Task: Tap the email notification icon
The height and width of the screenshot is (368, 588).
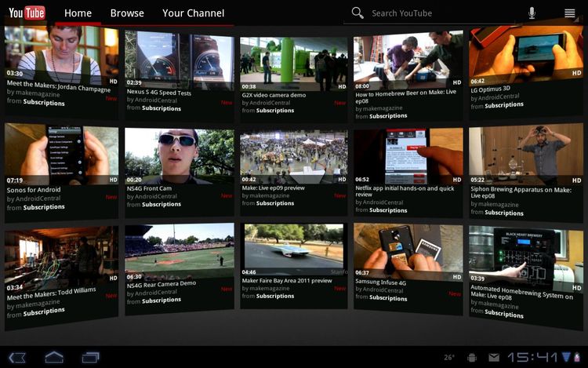Action: point(494,357)
